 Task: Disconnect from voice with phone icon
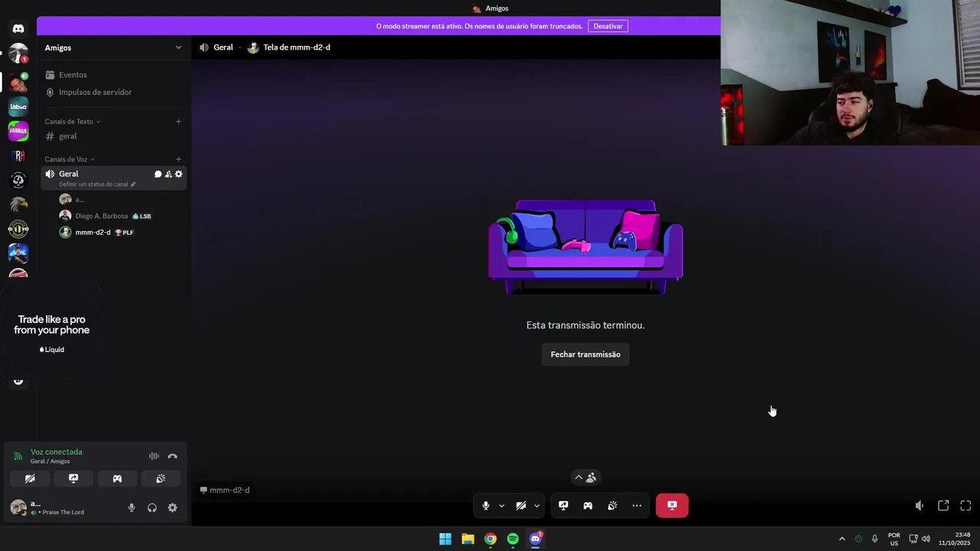coord(172,456)
